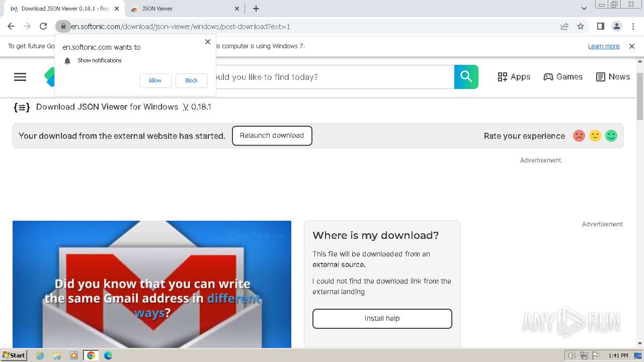Open the Install help button
Screen dimensions: 644x362
point(382,319)
